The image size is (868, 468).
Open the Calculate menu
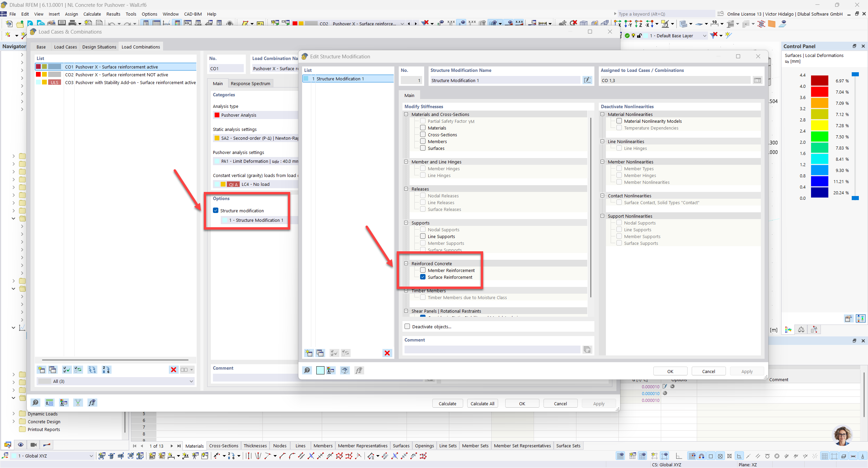[92, 14]
